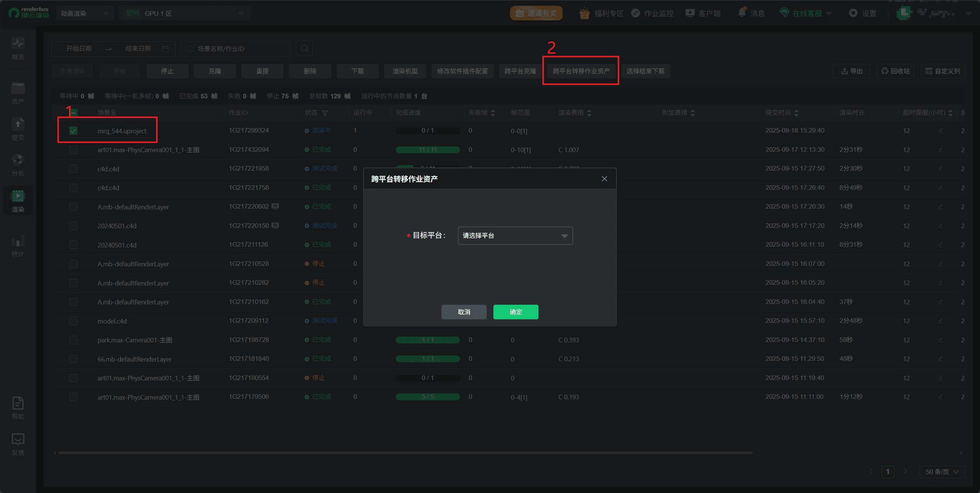Screen dimensions: 980x493
Task: Click the 在线客服 headset icon
Action: click(x=784, y=13)
